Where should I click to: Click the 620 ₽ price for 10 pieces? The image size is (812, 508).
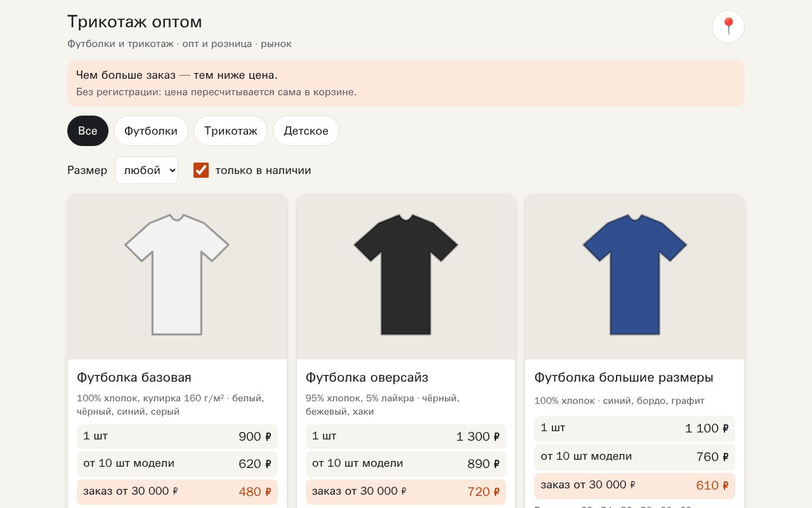point(255,464)
